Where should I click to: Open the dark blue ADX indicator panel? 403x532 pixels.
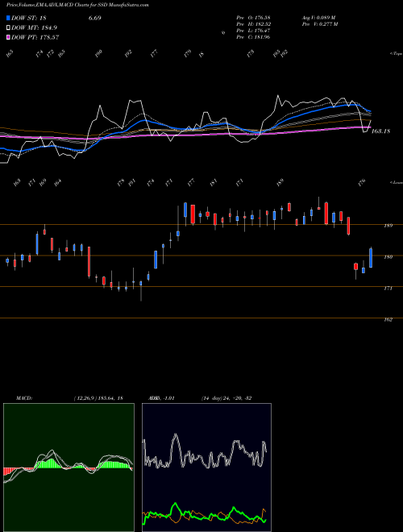pyautogui.click(x=206, y=468)
